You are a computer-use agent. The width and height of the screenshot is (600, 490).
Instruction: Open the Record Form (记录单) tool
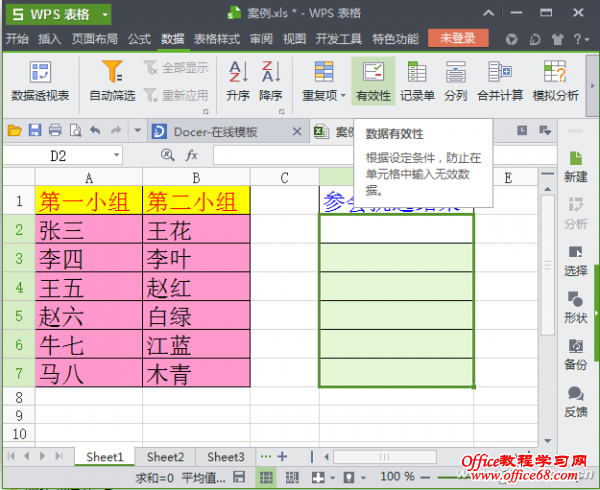point(417,82)
